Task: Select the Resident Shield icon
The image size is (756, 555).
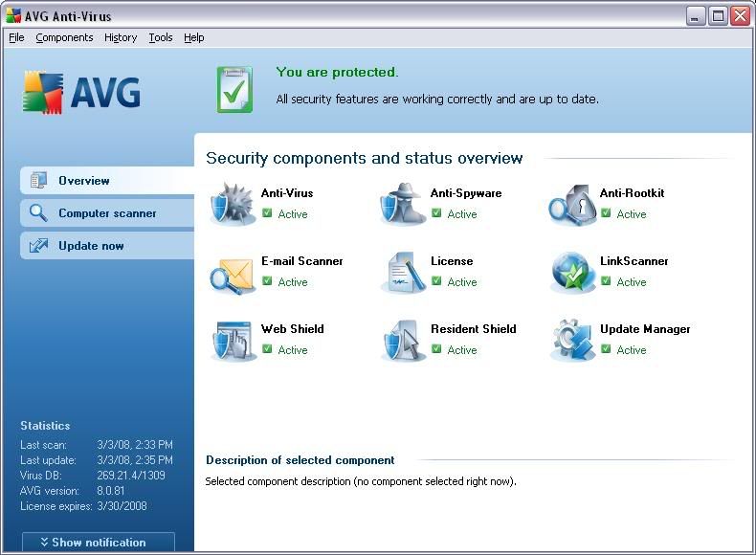Action: pos(403,340)
